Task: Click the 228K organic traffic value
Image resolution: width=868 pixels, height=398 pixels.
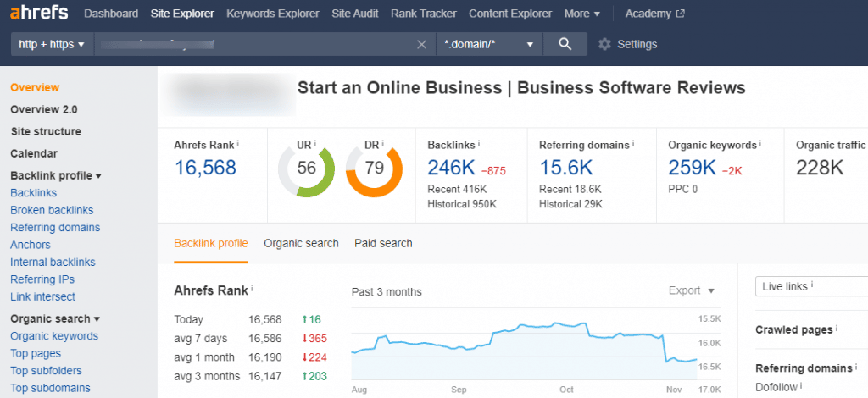Action: click(820, 168)
